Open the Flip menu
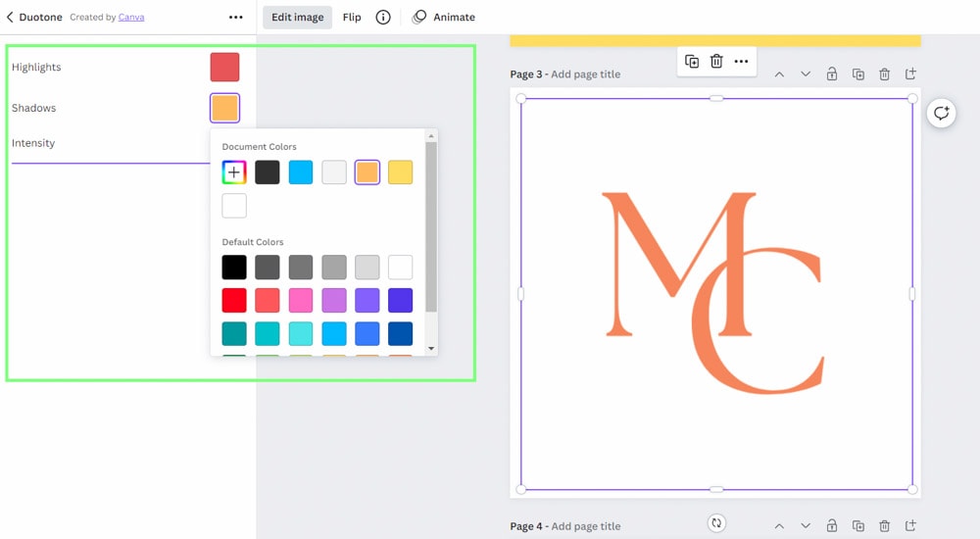 click(352, 18)
